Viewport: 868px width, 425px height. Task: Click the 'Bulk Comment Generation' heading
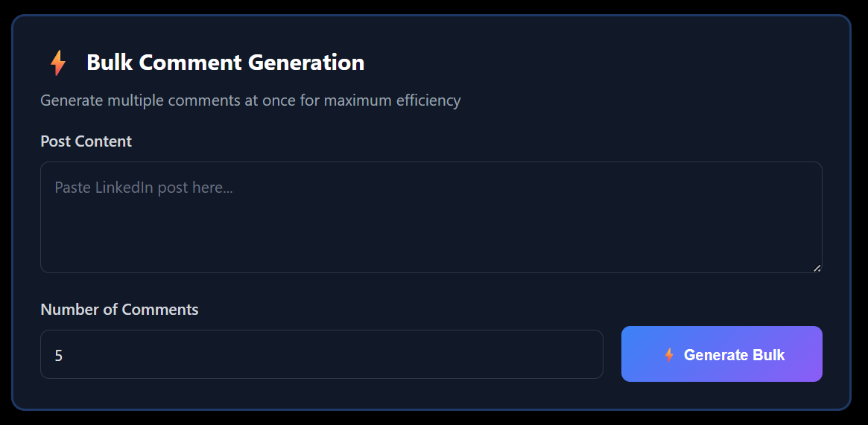225,63
